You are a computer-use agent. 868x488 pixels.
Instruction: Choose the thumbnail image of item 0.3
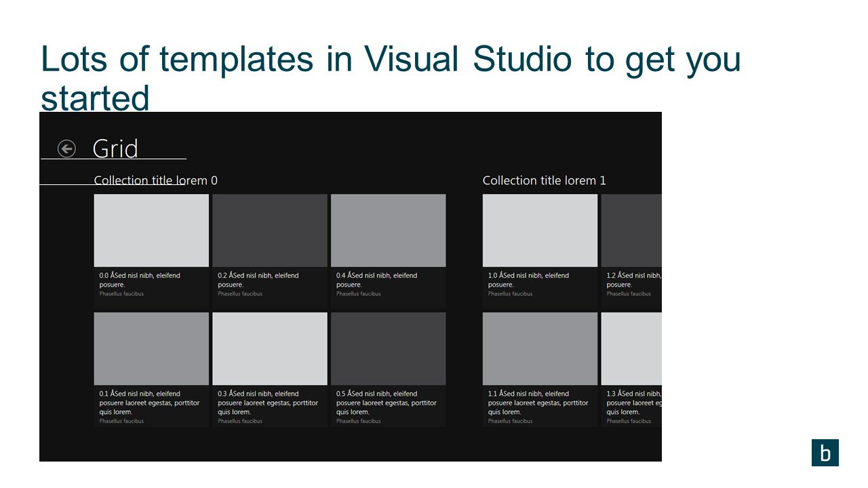click(x=270, y=348)
